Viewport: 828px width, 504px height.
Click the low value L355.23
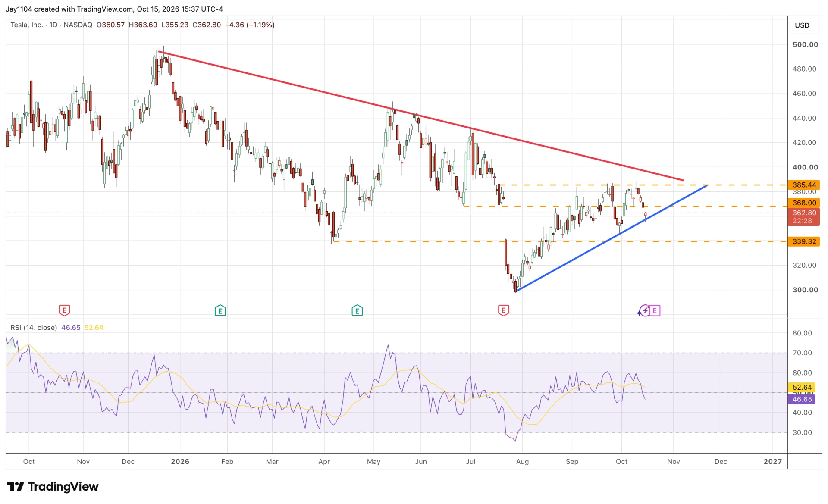[x=175, y=25]
